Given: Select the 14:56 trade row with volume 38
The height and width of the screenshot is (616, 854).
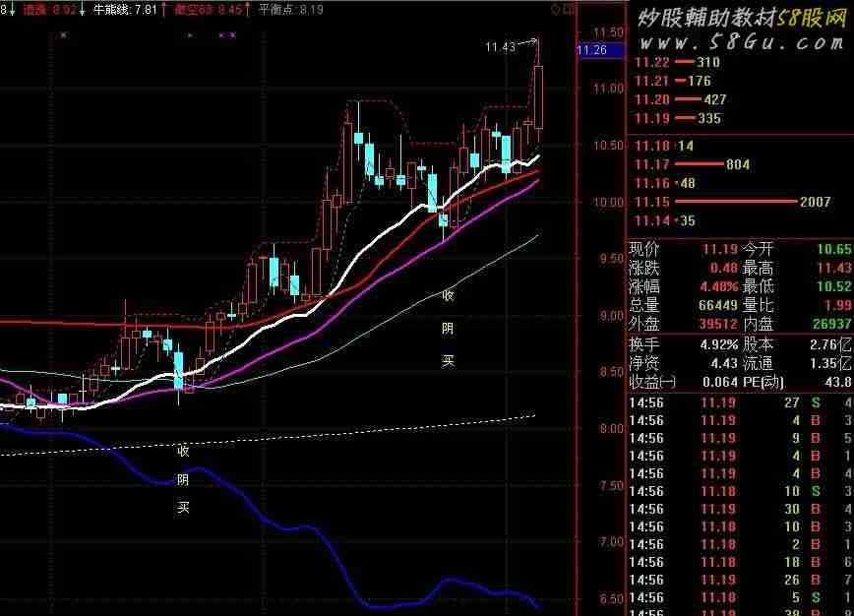Looking at the screenshot, I should click(x=738, y=611).
